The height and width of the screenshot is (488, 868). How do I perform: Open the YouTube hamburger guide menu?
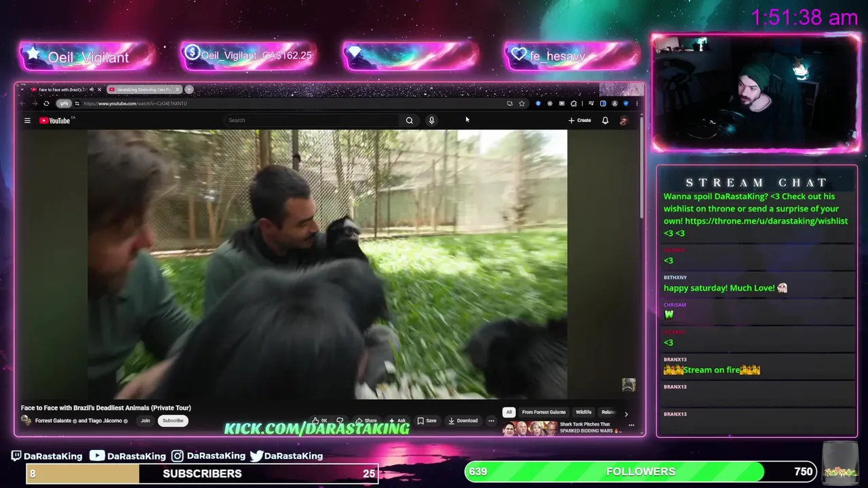[27, 121]
